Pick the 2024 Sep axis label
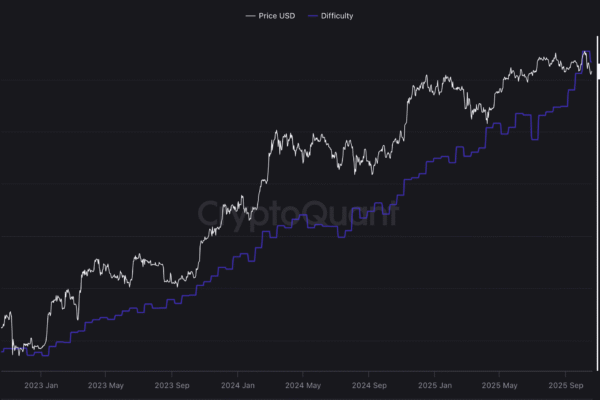The image size is (600, 400). [367, 384]
